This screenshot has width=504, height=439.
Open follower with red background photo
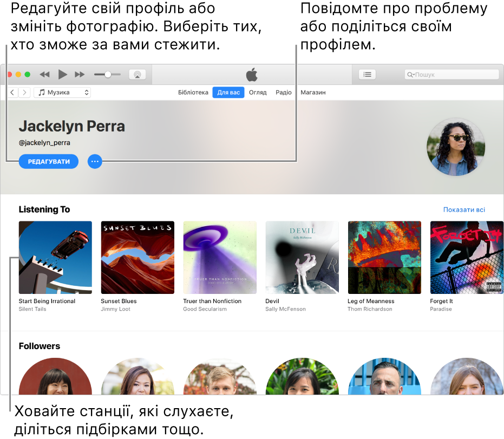point(55,376)
